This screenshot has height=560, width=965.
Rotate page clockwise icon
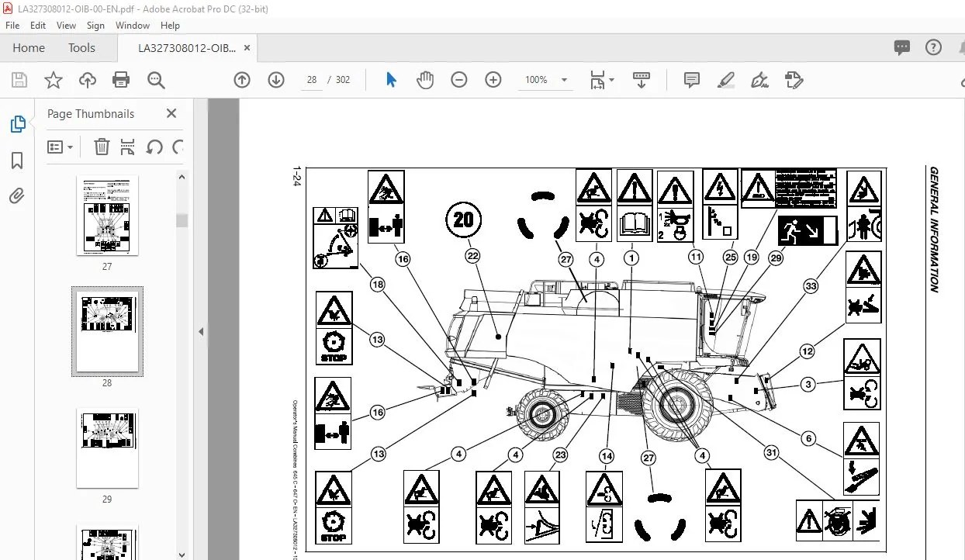coord(178,147)
